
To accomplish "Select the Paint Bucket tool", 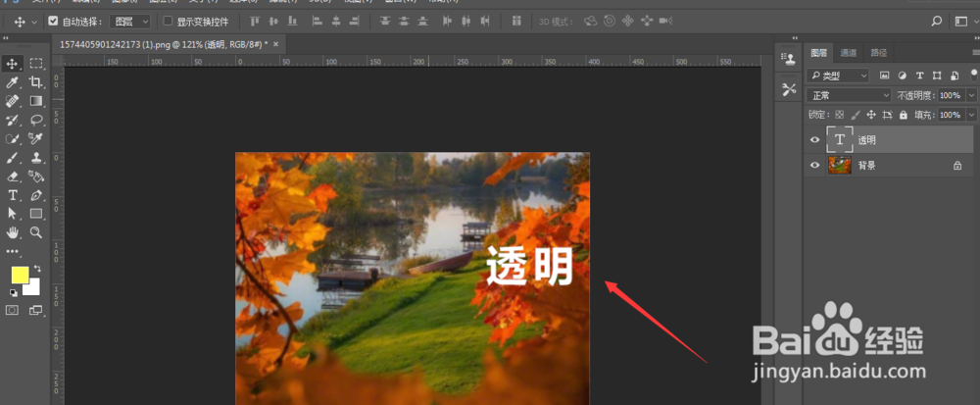I will [36, 176].
